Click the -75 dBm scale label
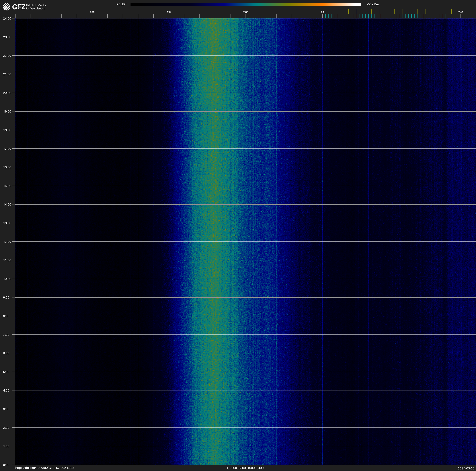The height and width of the screenshot is (471, 476). (121, 4)
